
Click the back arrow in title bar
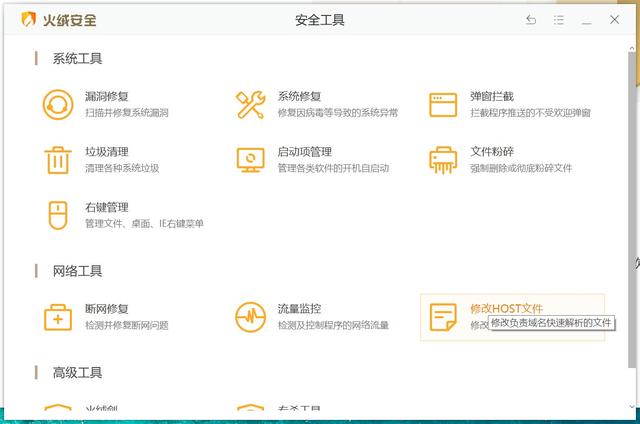click(531, 20)
